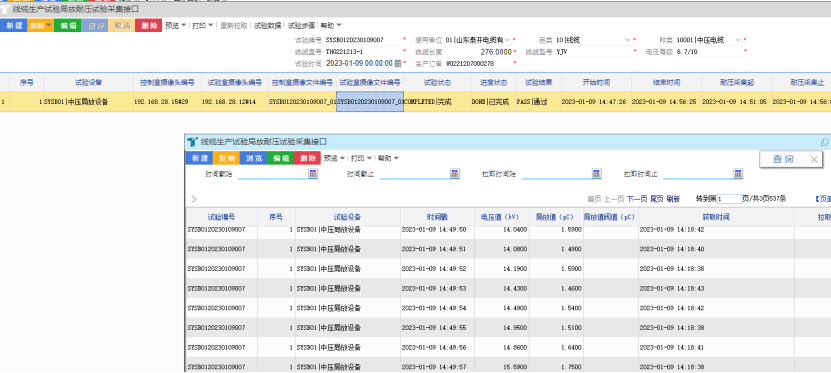This screenshot has height=373, width=831.
Task: Go to 下一页 in pagination
Action: [636, 199]
